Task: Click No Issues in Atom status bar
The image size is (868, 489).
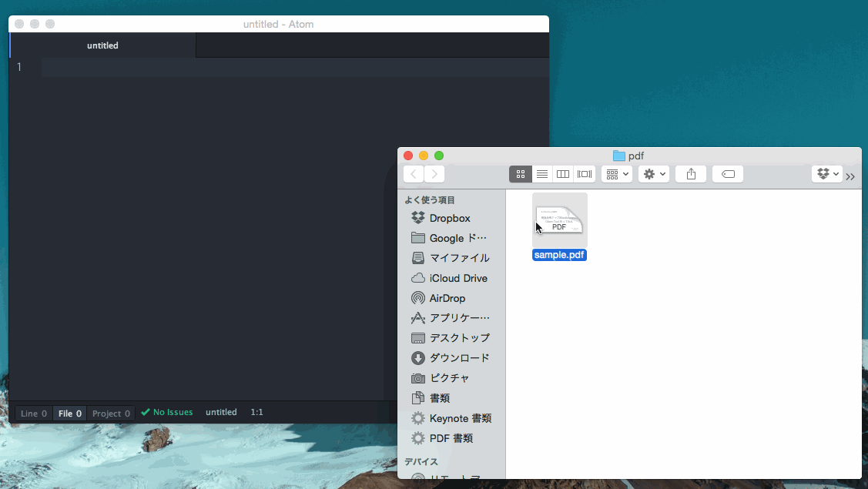Action: click(166, 412)
